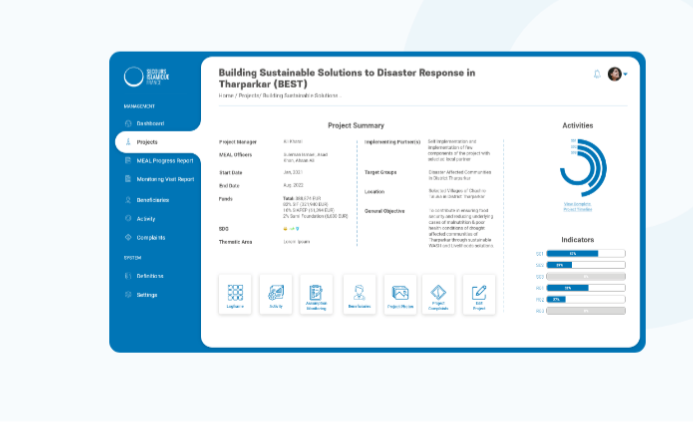This screenshot has width=693, height=425.
Task: Open Settings in the sidebar
Action: pos(147,294)
